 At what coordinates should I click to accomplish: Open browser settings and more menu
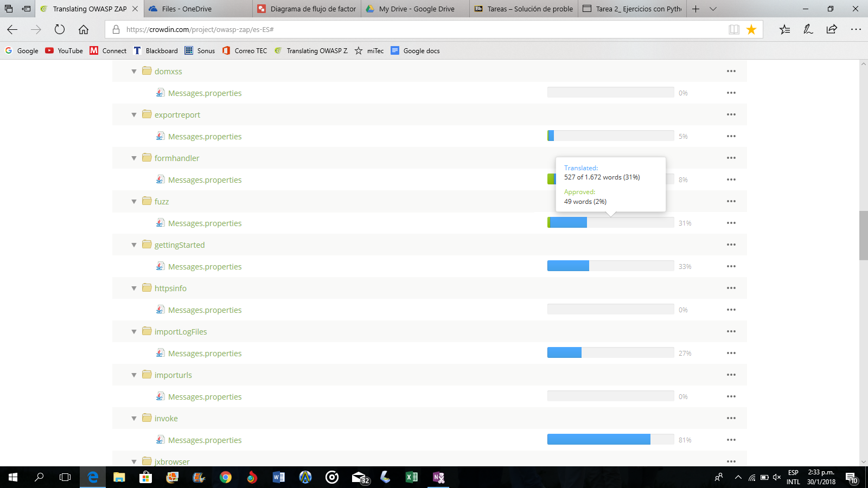[x=856, y=29]
